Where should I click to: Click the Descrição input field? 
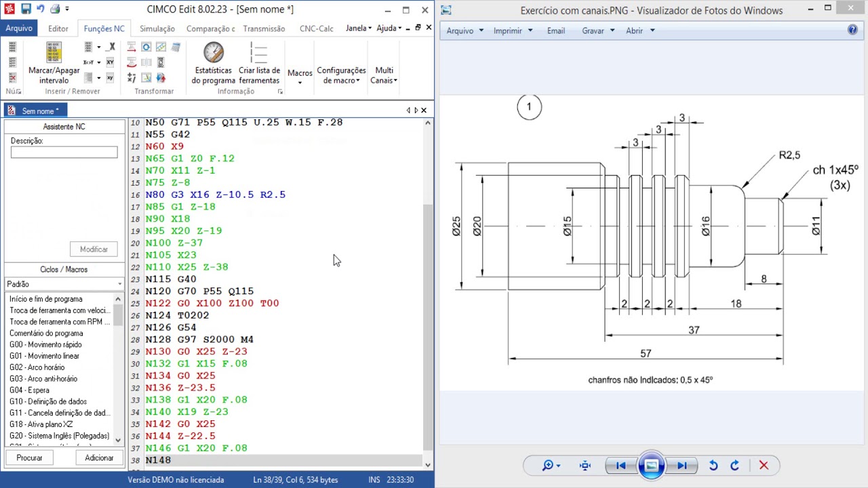pos(64,152)
